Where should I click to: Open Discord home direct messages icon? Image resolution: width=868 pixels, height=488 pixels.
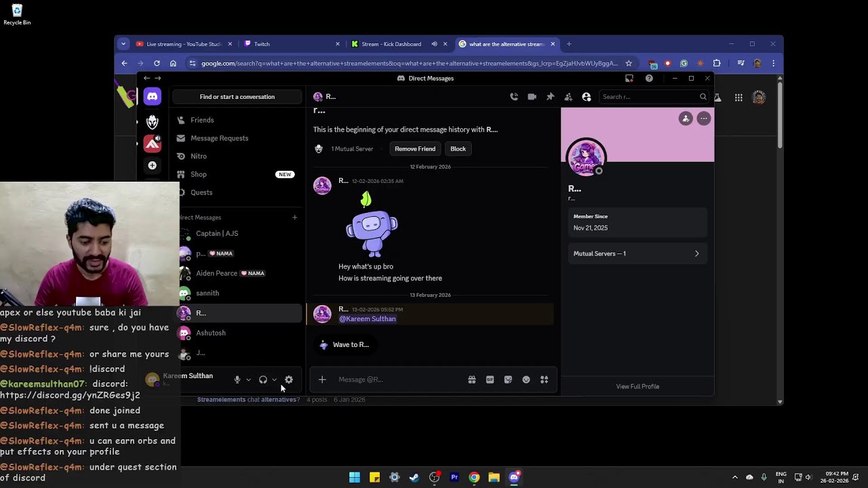pyautogui.click(x=152, y=97)
